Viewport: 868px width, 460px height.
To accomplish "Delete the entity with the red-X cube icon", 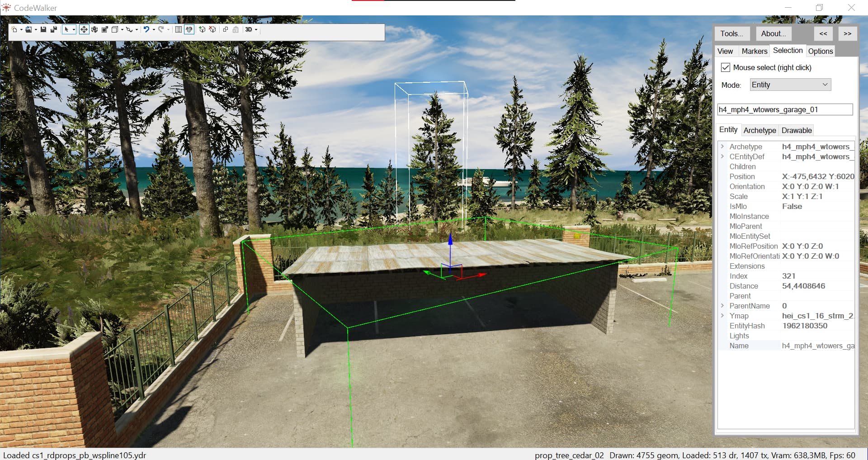I will pos(212,29).
